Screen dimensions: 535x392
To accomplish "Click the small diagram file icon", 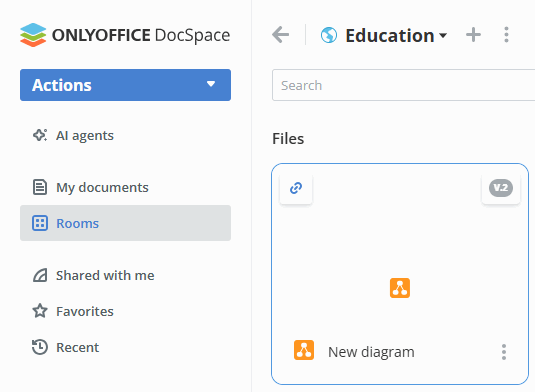I will point(304,350).
